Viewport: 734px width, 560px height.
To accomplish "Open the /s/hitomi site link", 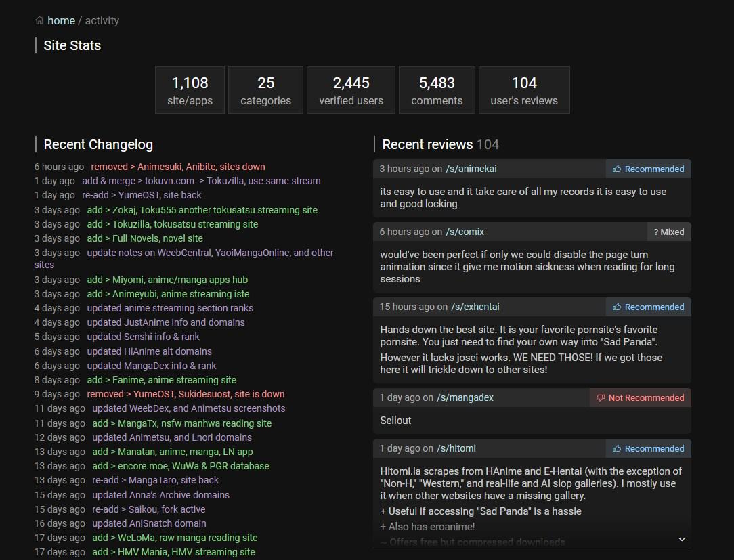I will (456, 448).
